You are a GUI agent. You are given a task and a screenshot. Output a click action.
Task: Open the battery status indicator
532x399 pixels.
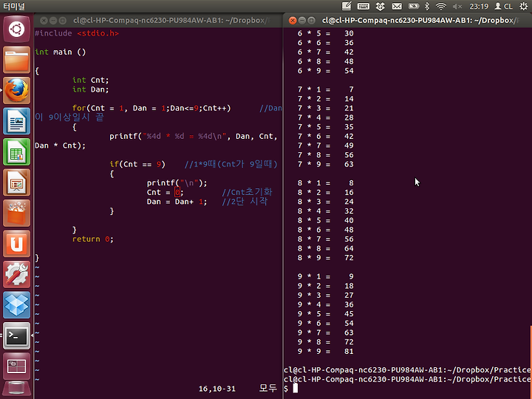pos(413,6)
